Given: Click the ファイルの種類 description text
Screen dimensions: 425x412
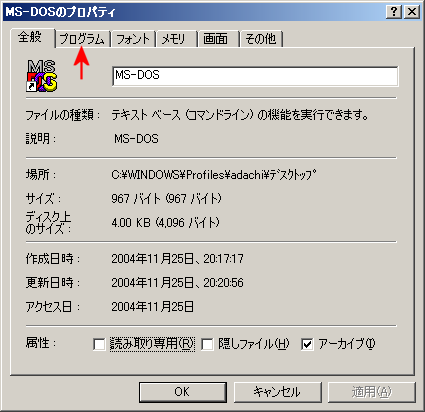Looking at the screenshot, I should click(240, 115).
